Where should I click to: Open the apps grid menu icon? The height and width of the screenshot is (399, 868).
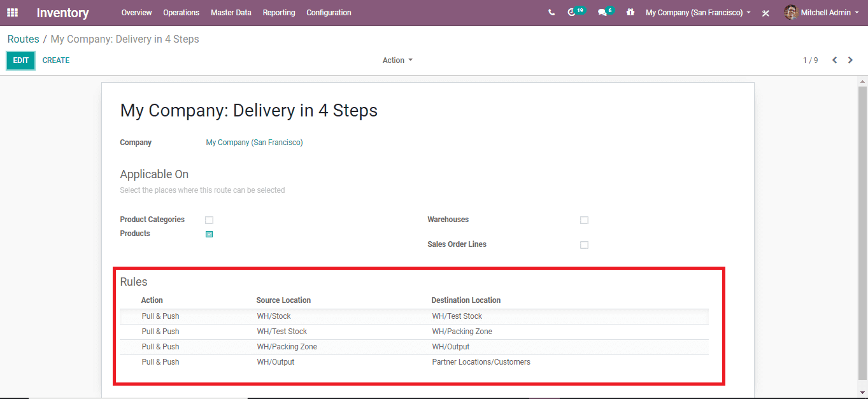point(13,13)
